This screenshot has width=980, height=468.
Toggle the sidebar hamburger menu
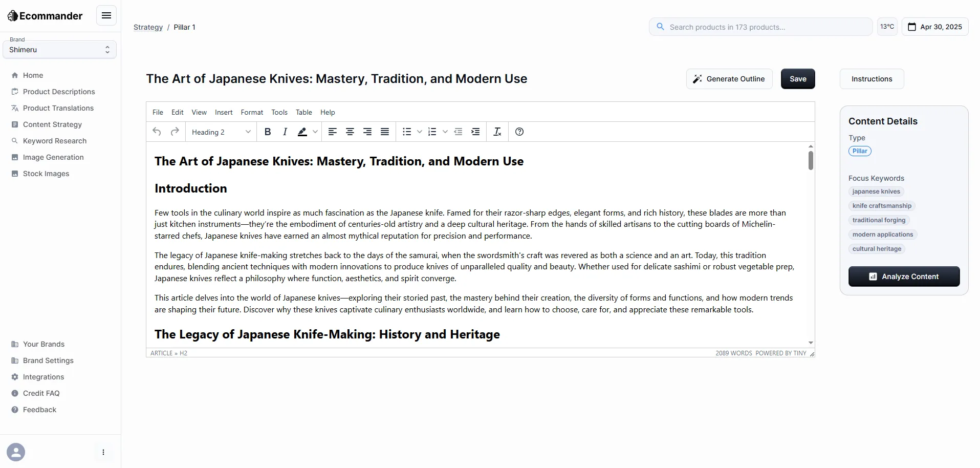click(x=106, y=15)
